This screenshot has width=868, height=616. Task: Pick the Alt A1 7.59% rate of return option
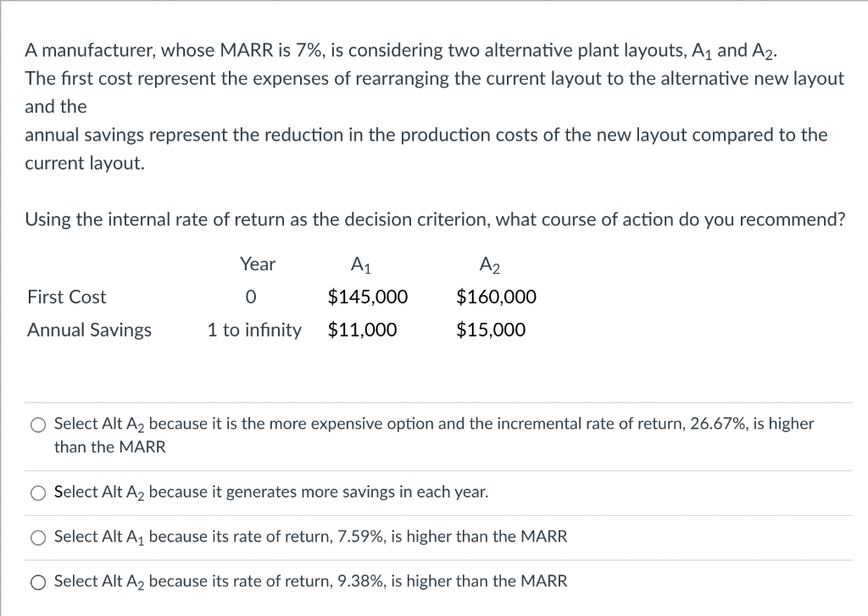pos(38,537)
